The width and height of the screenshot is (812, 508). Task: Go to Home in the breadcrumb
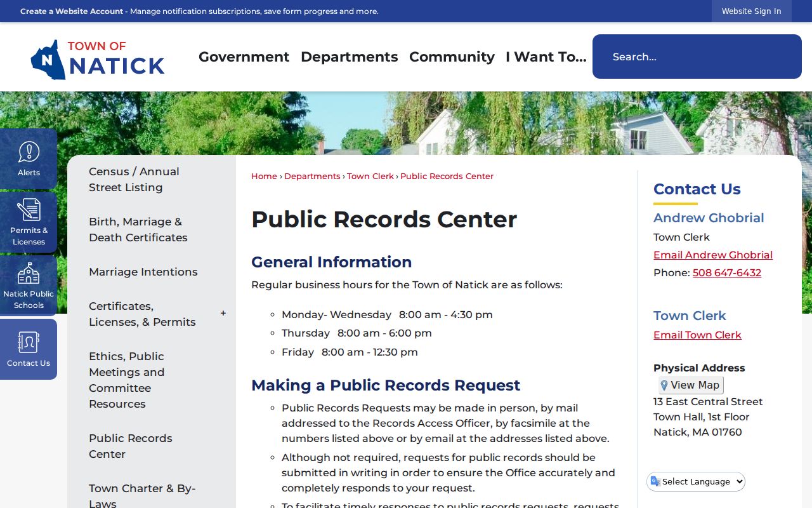coord(264,176)
